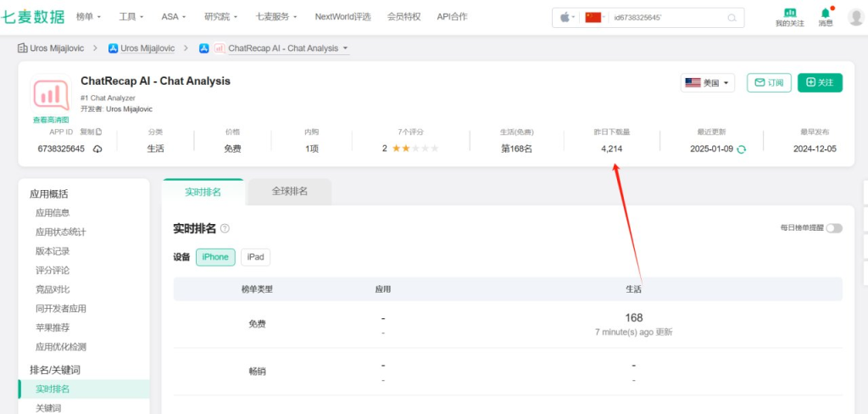
Task: Expand the ASA menu
Action: (174, 17)
